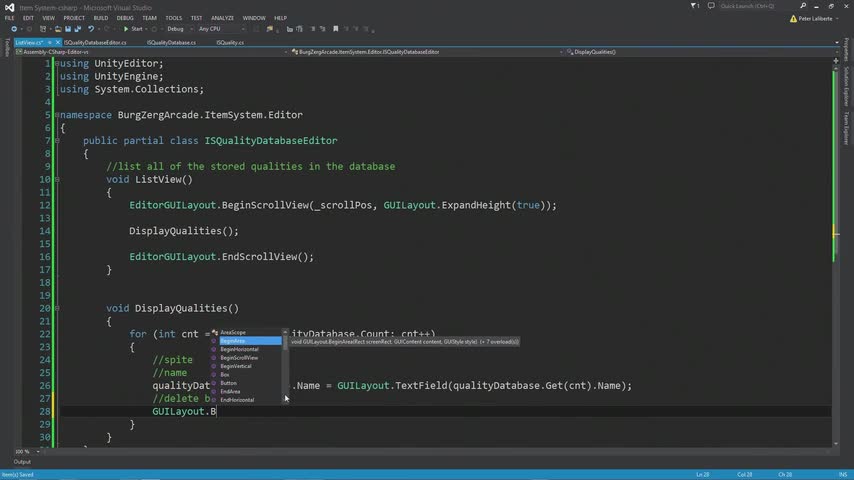The image size is (854, 480).
Task: Click the Find in Files toolbar icon
Action: (270, 29)
